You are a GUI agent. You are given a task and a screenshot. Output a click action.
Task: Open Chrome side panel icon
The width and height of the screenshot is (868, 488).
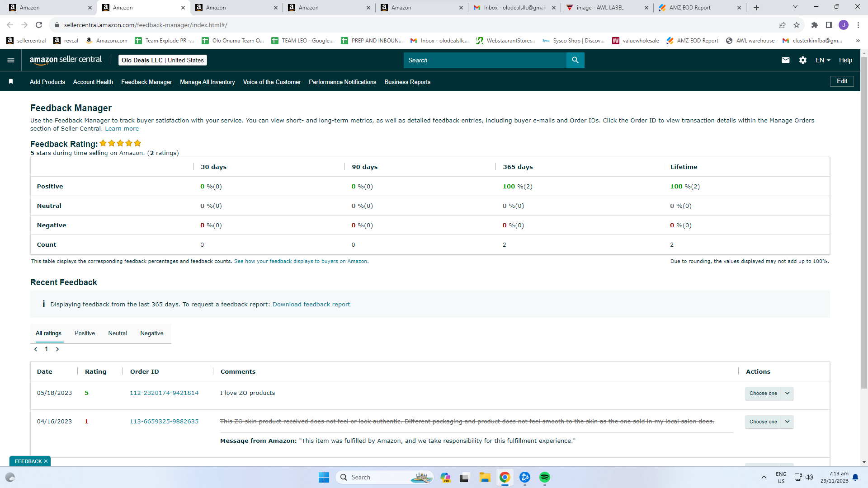point(829,25)
